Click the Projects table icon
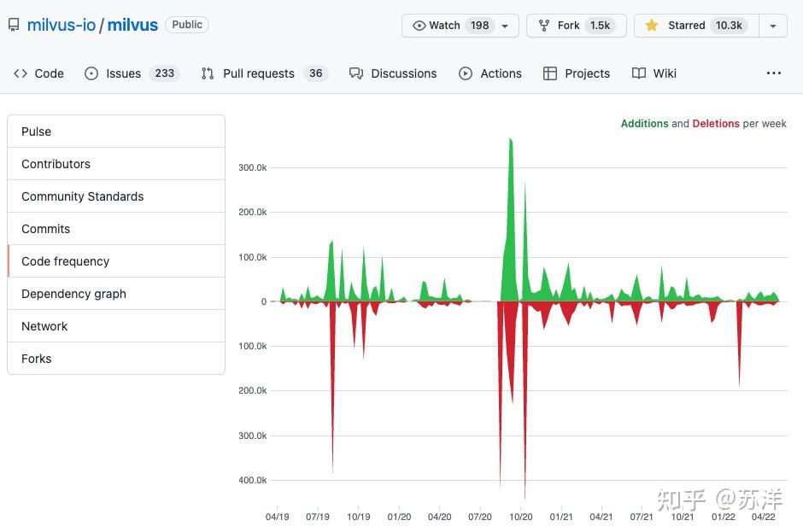Viewport: 803px width, 532px height. pyautogui.click(x=550, y=73)
